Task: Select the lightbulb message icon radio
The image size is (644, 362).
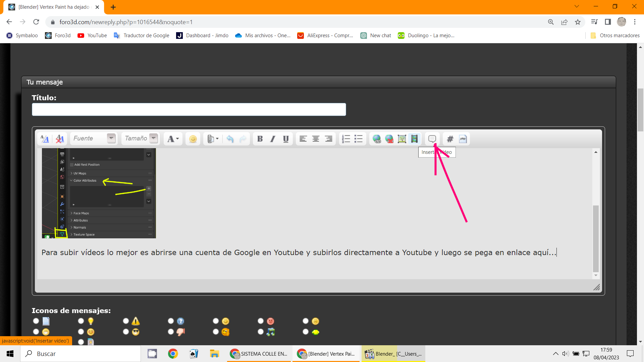Action: 81,321
